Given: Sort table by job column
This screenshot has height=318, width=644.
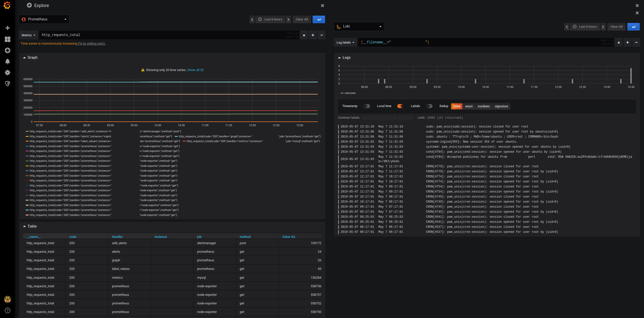Looking at the screenshot, I should [x=199, y=237].
